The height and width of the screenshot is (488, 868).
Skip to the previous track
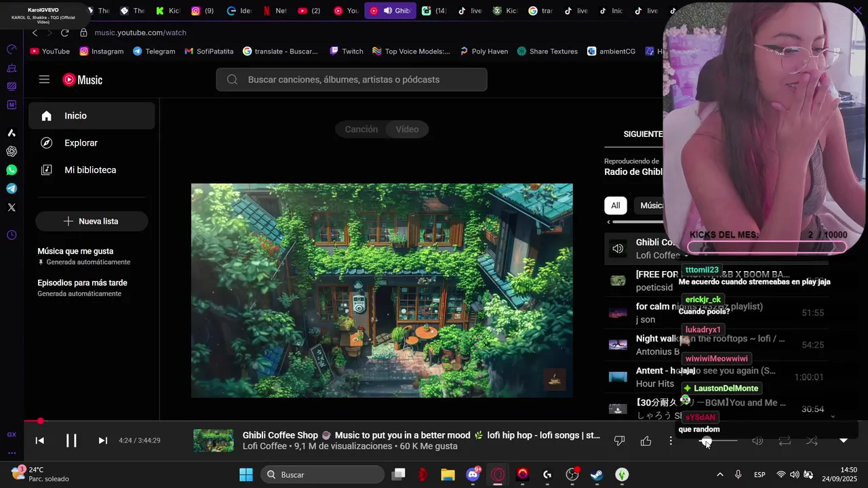coord(40,441)
